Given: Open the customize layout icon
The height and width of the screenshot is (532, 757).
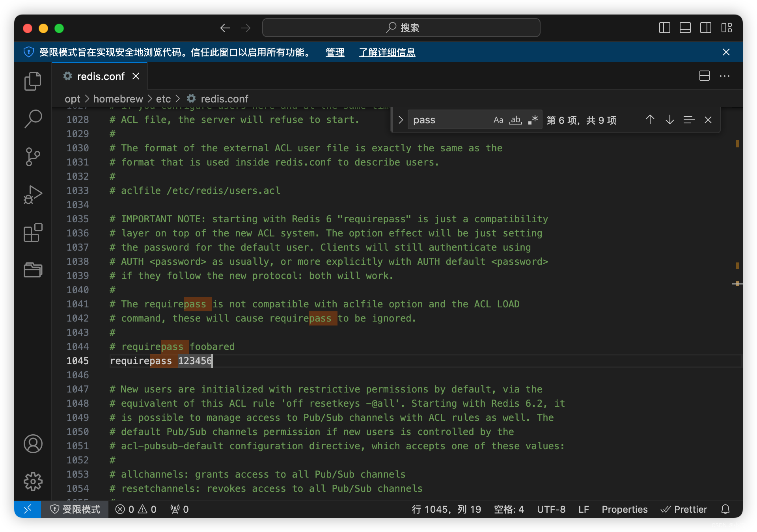Looking at the screenshot, I should click(x=727, y=28).
